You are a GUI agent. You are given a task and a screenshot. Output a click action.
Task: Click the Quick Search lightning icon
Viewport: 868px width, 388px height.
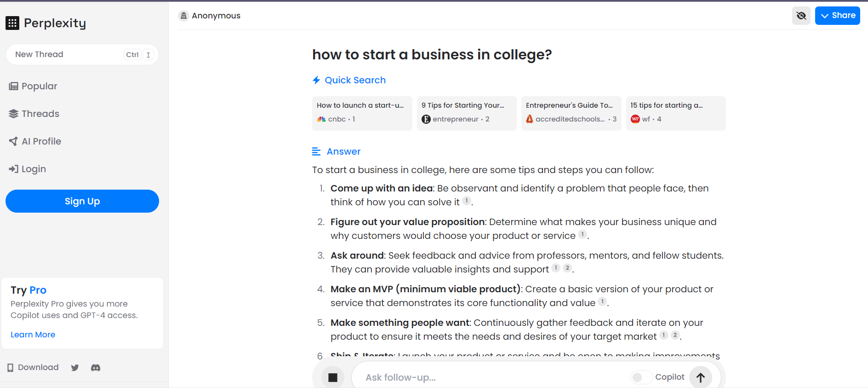(x=316, y=80)
